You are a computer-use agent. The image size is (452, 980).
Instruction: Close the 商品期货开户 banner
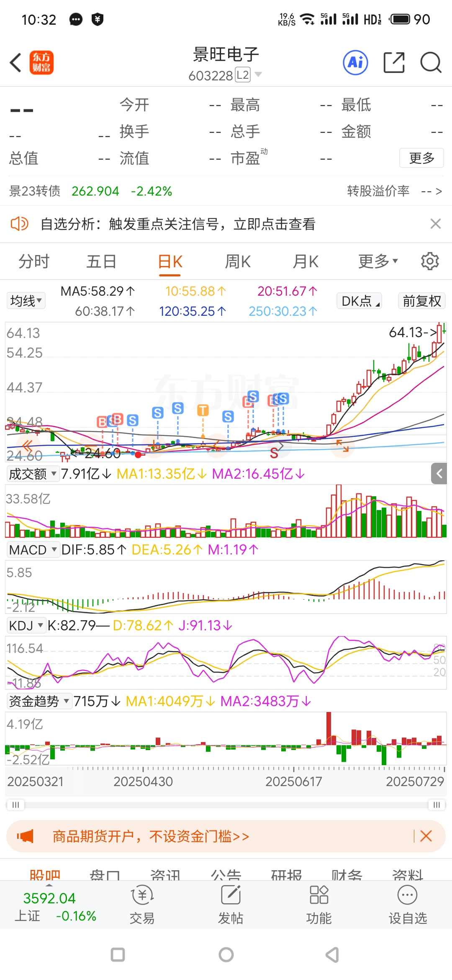426,836
